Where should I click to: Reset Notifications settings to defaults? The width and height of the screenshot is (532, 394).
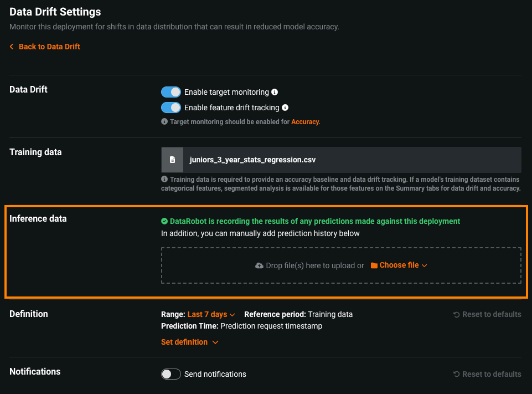pos(487,374)
